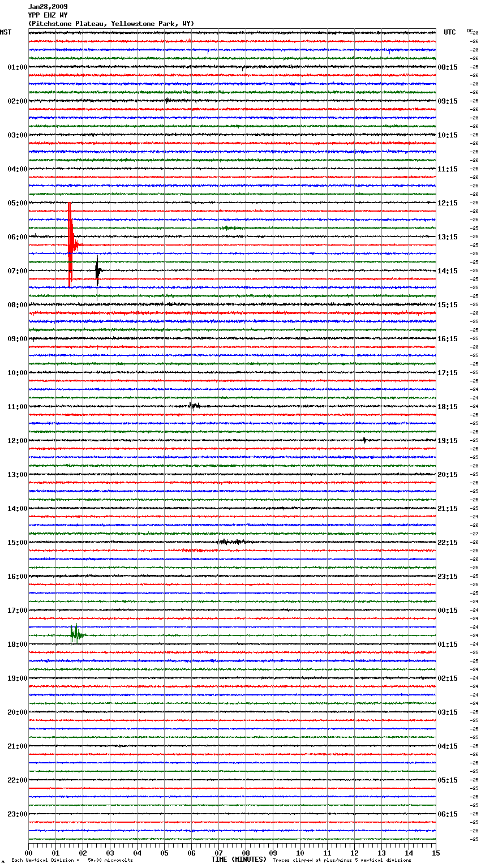This screenshot has height=868, width=481.
Task: Click the black blip on the 12:00 trace
Action: point(364,440)
